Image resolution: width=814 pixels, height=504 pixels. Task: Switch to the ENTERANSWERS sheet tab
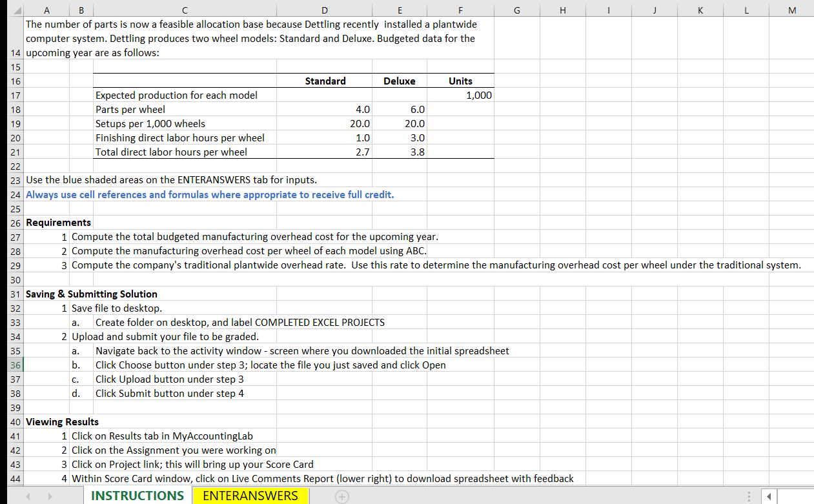(x=250, y=496)
